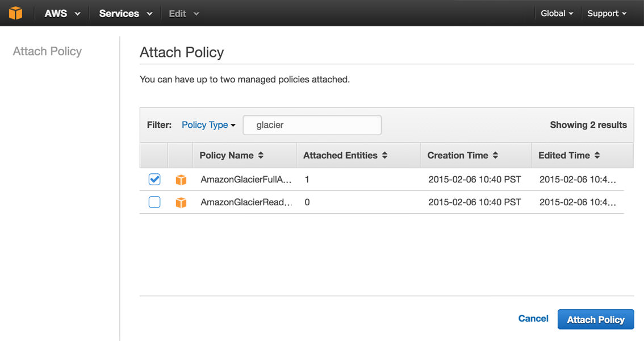Click the AmazonGlacierRead... policy name
Screen dimensions: 644x341
tap(246, 202)
